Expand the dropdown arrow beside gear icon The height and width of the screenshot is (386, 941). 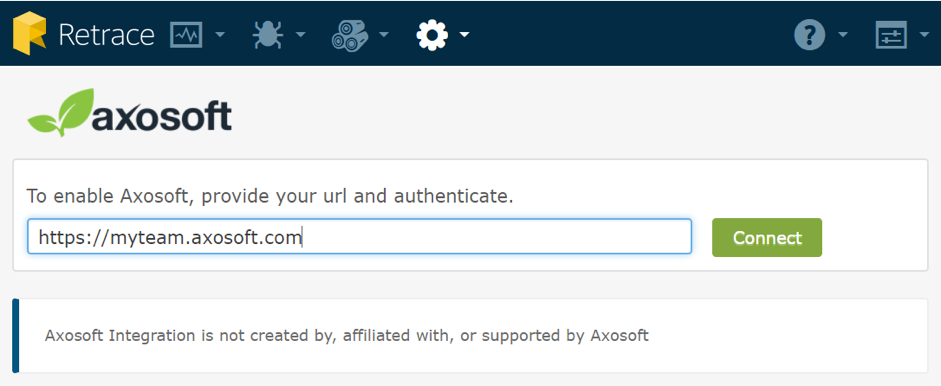pyautogui.click(x=464, y=35)
